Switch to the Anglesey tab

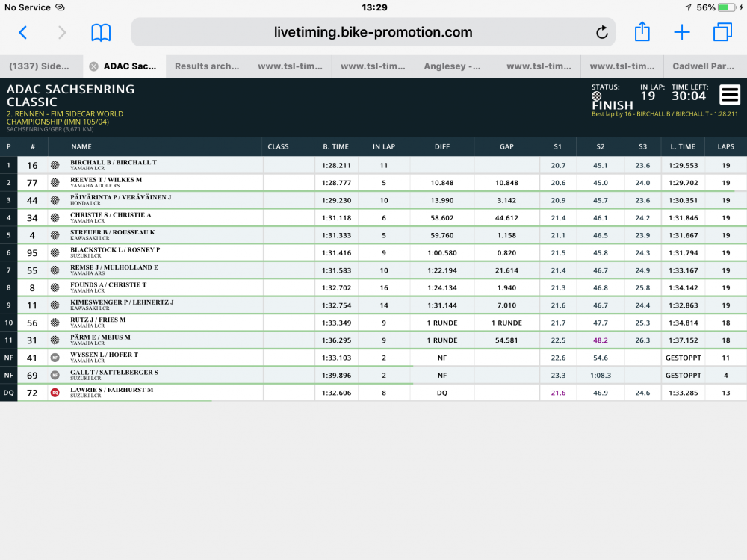point(456,66)
